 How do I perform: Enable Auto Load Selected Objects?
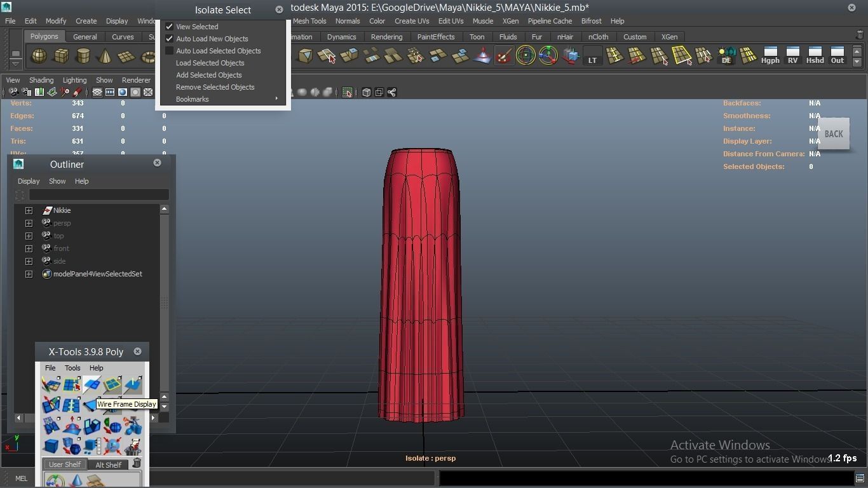(170, 51)
